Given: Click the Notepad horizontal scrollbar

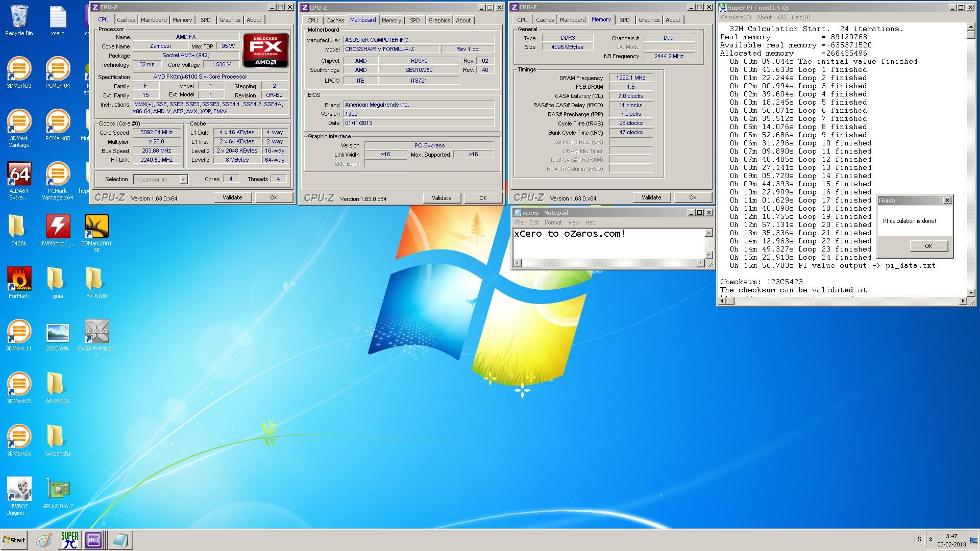Looking at the screenshot, I should pyautogui.click(x=608, y=263).
